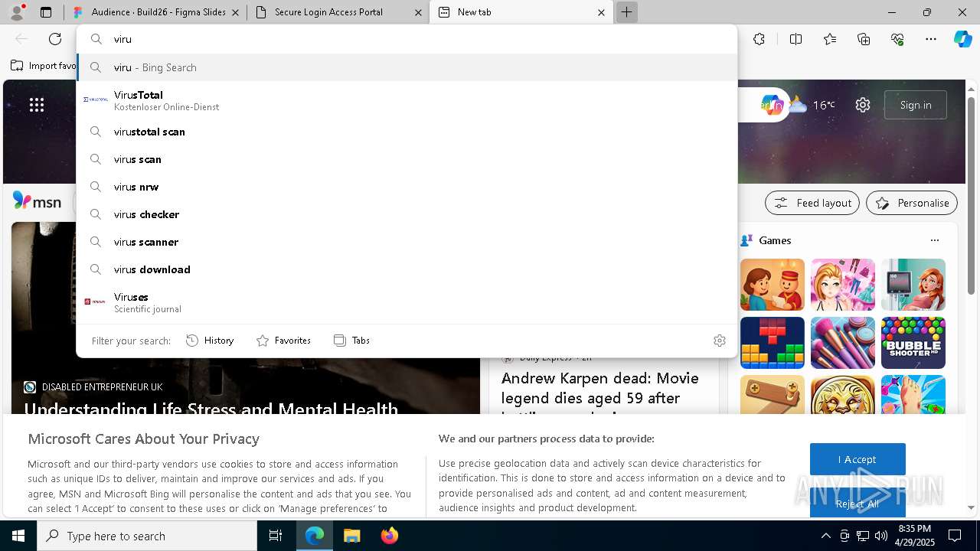
Task: Select 'viru - Bing Search' suggestion
Action: [407, 67]
